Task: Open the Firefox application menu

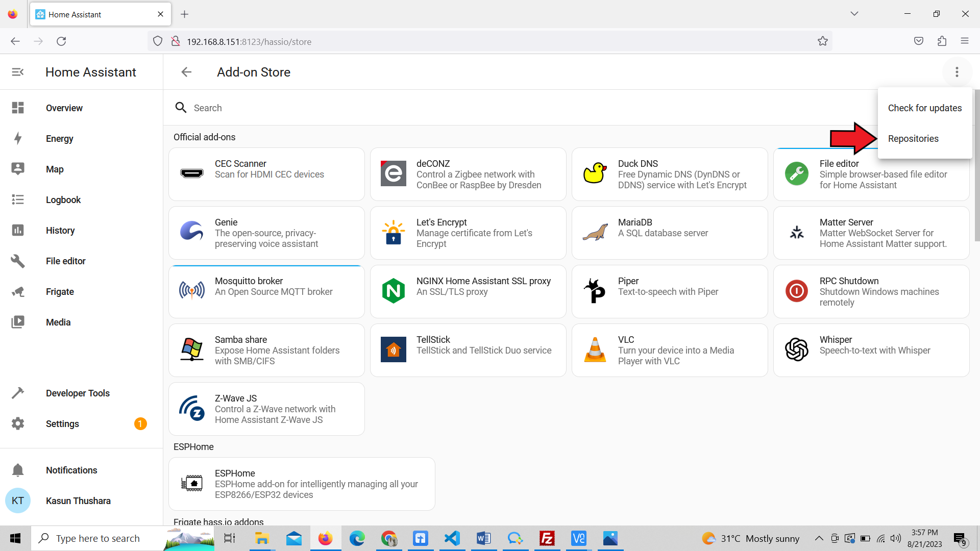Action: click(965, 41)
